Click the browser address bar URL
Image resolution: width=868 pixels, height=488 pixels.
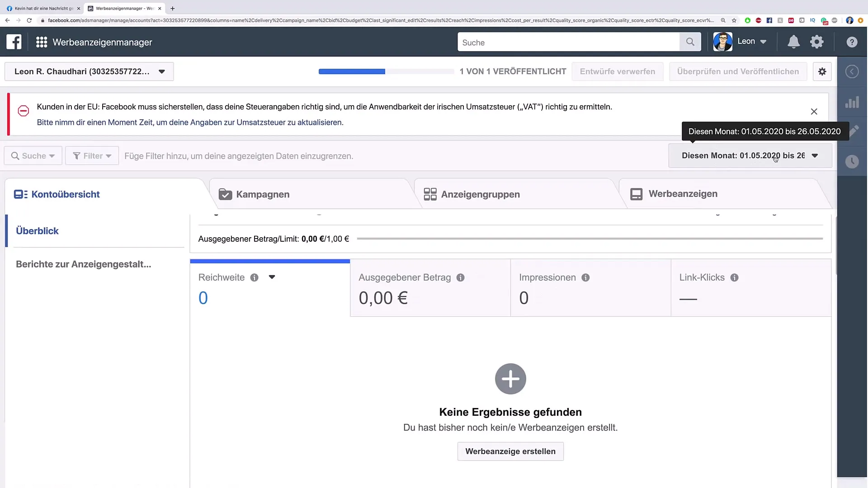click(381, 20)
